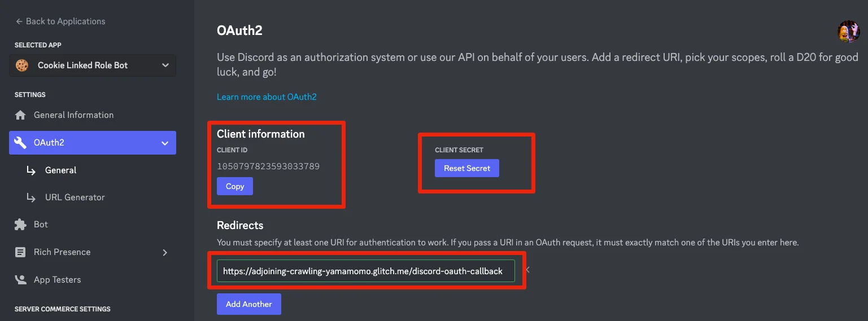Click the SELECTED APP label

[x=38, y=45]
